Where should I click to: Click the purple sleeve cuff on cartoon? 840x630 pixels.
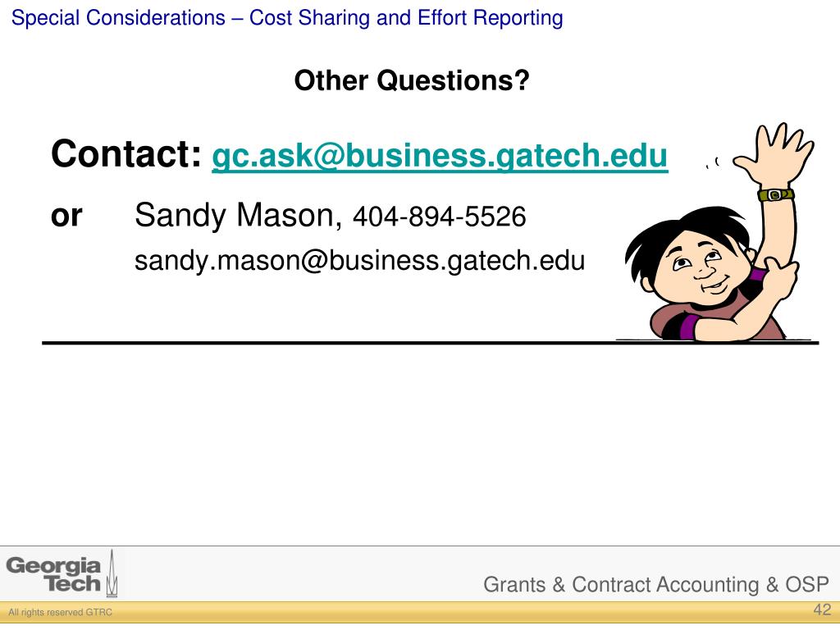(x=689, y=326)
